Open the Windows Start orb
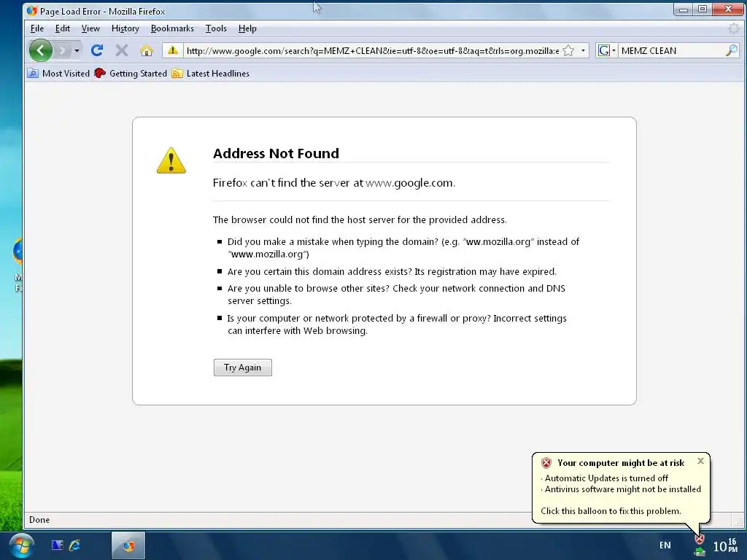The width and height of the screenshot is (747, 560). pyautogui.click(x=21, y=545)
